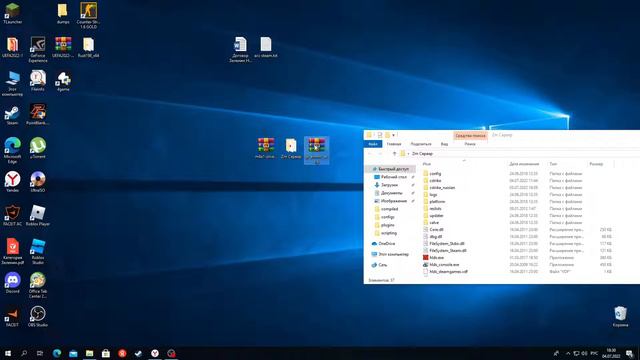Switch to the Поделиться ribbon tab
The image size is (640, 360).
(x=421, y=144)
